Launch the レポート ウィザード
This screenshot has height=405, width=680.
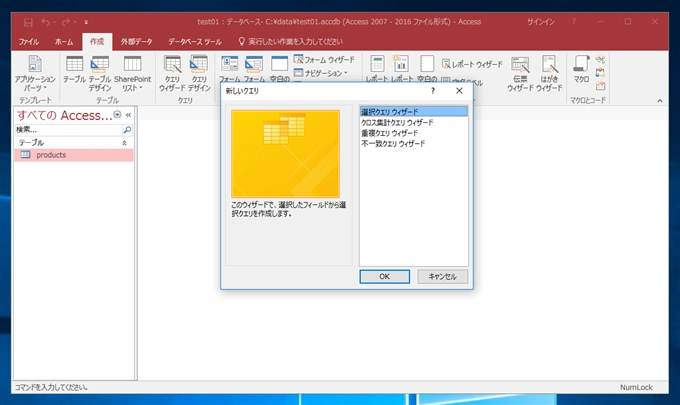(x=472, y=64)
